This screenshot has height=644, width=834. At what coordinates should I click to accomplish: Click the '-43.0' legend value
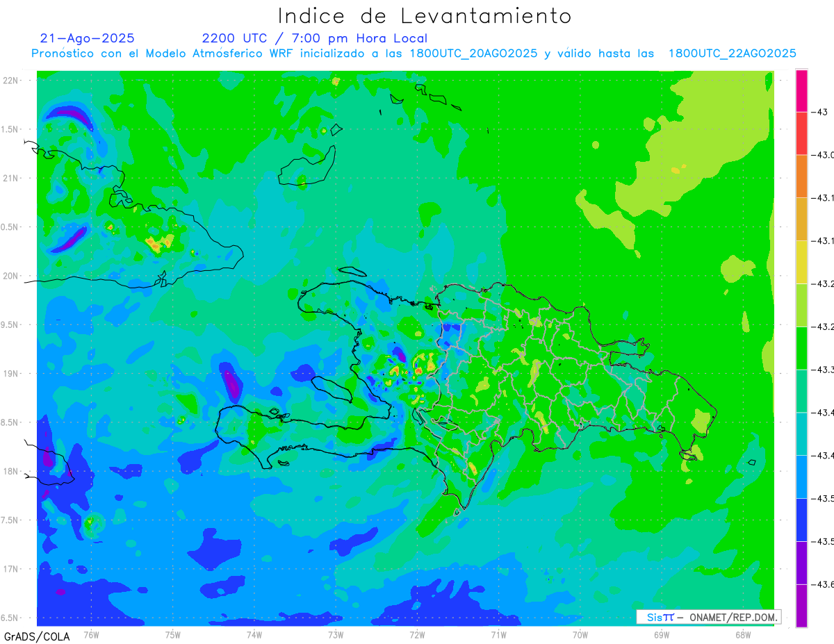pyautogui.click(x=822, y=155)
